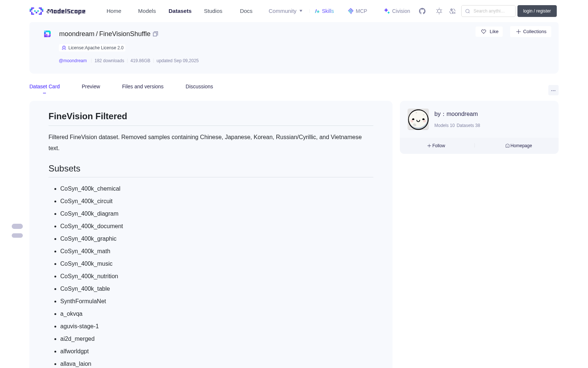Visit the author's Homepage
Screen dimensions: 588x368
[519, 146]
